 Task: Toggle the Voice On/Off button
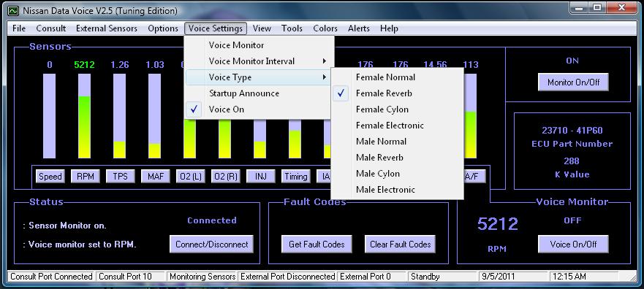click(573, 244)
